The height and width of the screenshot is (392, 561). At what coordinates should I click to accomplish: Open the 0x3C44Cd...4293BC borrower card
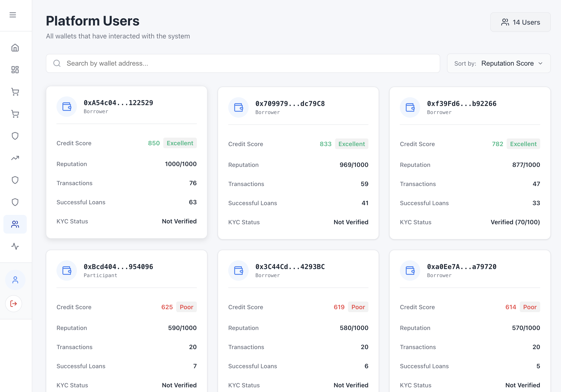tap(298, 320)
